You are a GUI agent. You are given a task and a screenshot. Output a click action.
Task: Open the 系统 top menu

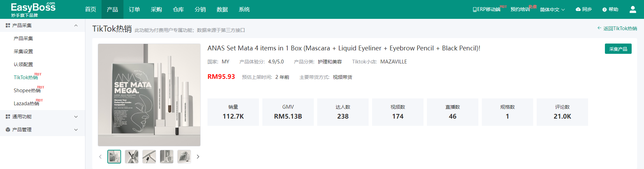(244, 9)
